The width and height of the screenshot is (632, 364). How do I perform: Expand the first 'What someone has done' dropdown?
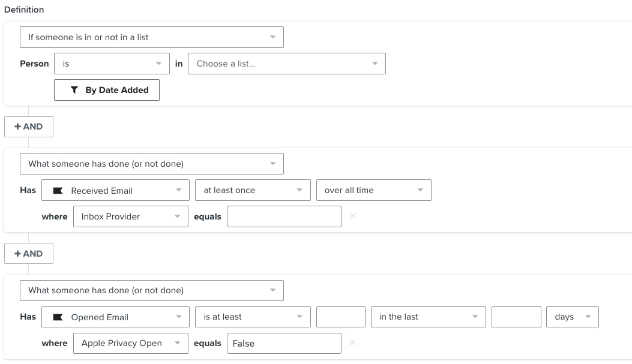(x=151, y=163)
